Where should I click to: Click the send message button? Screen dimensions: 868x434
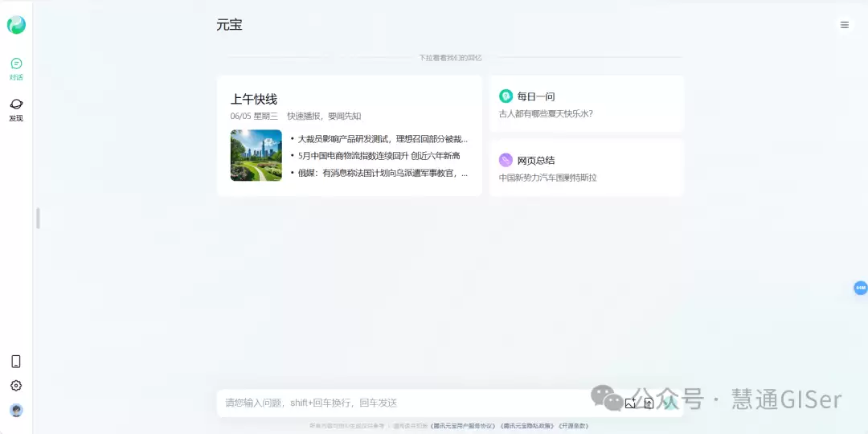pyautogui.click(x=670, y=403)
